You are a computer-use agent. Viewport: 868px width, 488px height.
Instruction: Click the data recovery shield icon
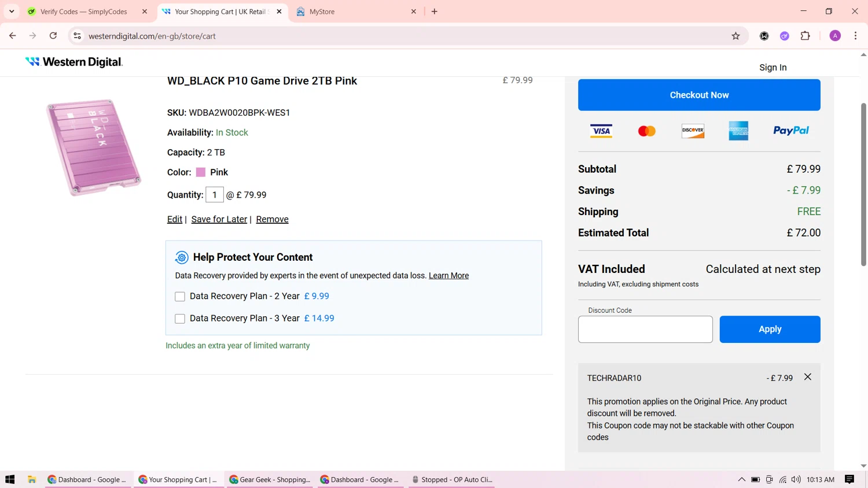pos(182,257)
